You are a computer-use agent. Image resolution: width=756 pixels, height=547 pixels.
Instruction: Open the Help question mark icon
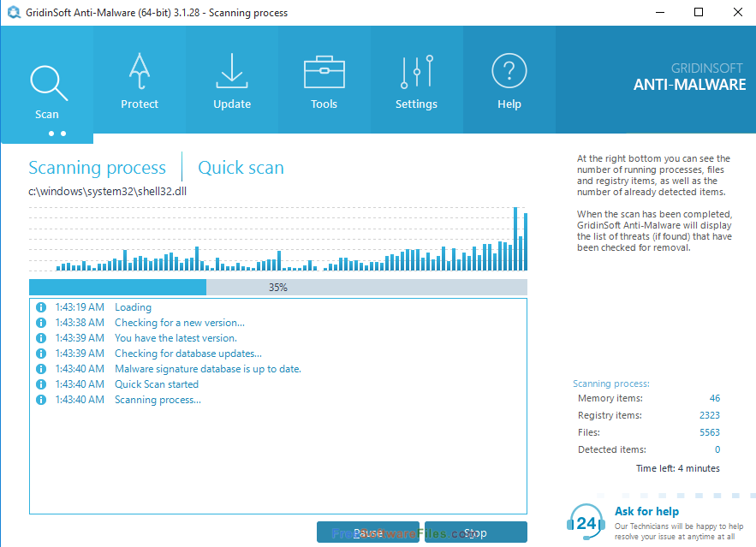pos(509,71)
